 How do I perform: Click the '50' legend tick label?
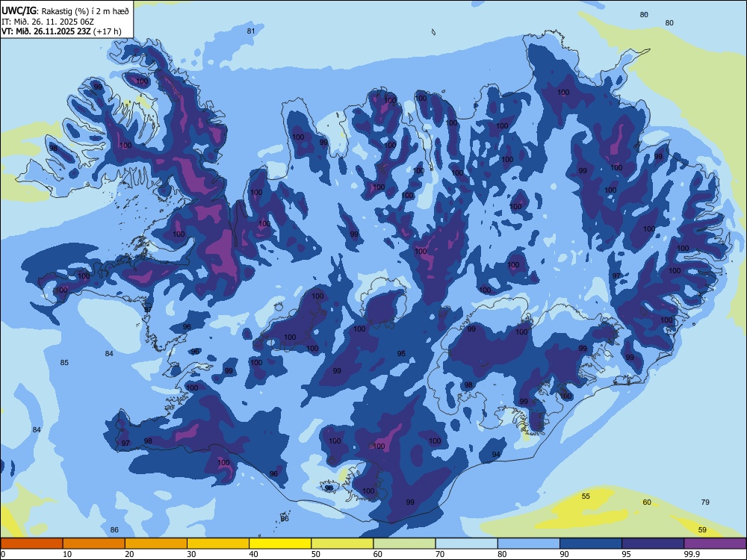315,554
